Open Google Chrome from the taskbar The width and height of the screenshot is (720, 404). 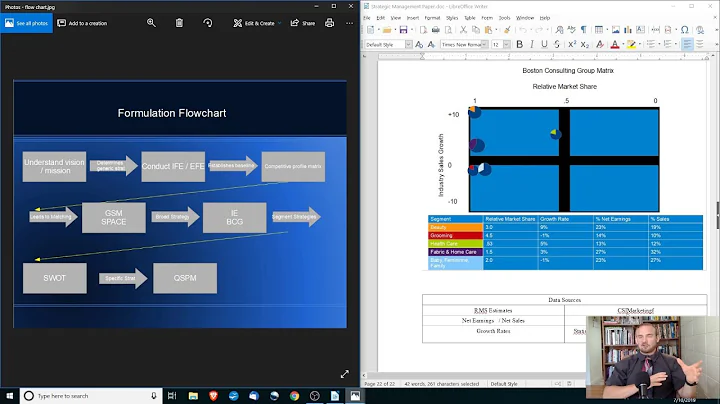pyautogui.click(x=294, y=395)
